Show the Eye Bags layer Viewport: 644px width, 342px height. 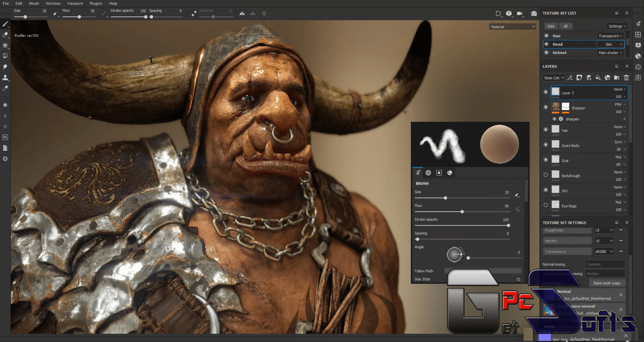(x=546, y=205)
